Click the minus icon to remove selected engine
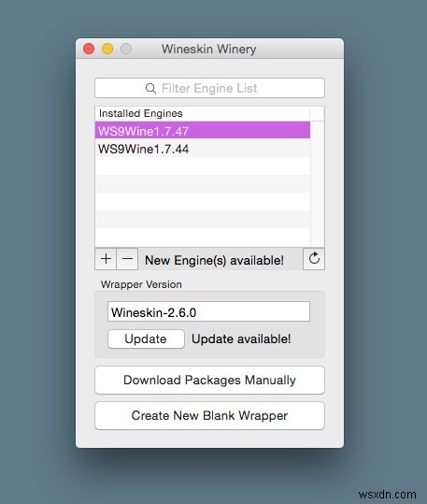This screenshot has height=504, width=427. tap(127, 259)
